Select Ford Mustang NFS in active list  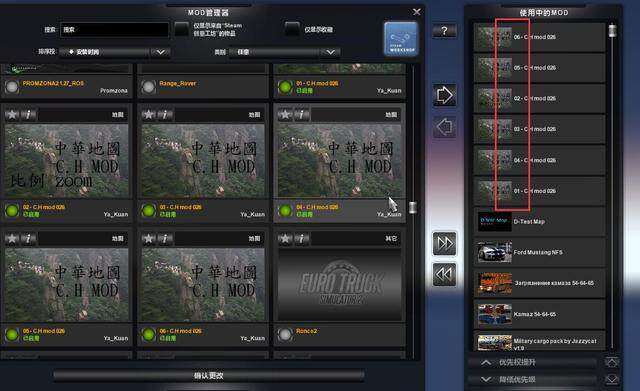(540, 253)
